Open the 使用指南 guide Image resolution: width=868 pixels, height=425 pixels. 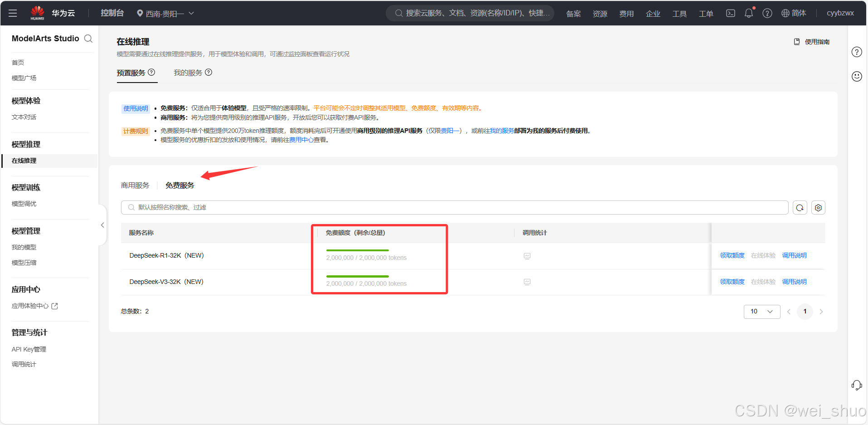click(812, 42)
